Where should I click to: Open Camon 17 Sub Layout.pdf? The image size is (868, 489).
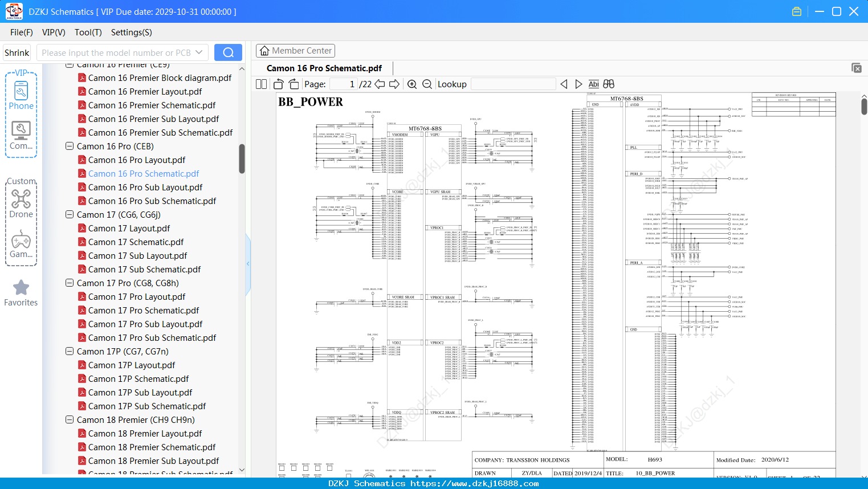point(137,256)
